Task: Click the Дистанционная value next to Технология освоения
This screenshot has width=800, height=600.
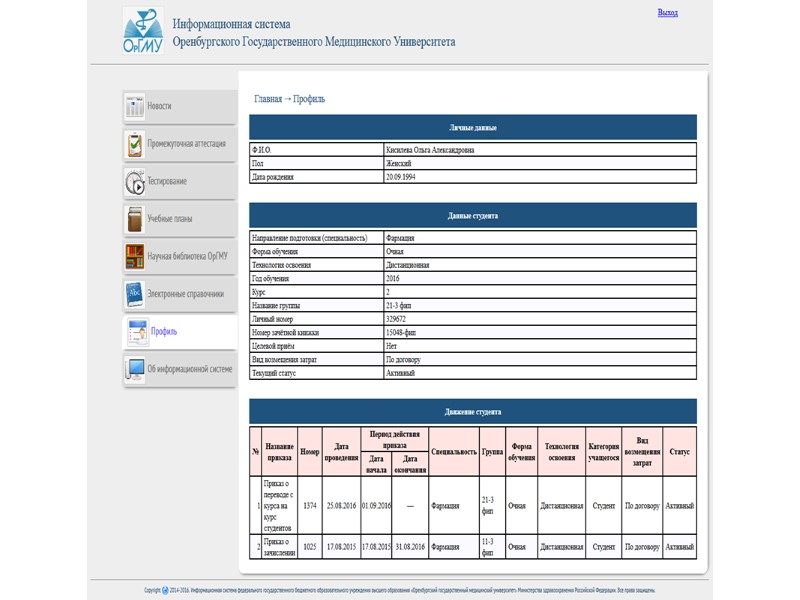Action: [408, 265]
